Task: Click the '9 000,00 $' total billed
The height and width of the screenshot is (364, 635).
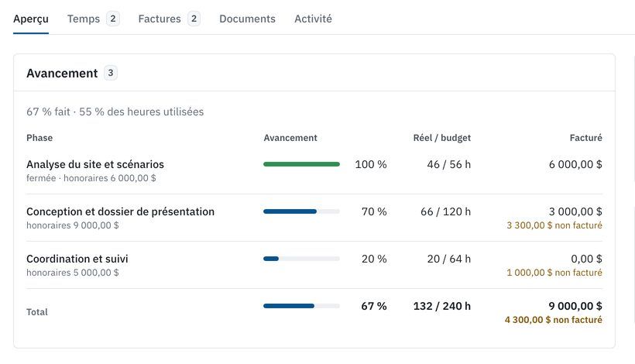Action: 575,306
